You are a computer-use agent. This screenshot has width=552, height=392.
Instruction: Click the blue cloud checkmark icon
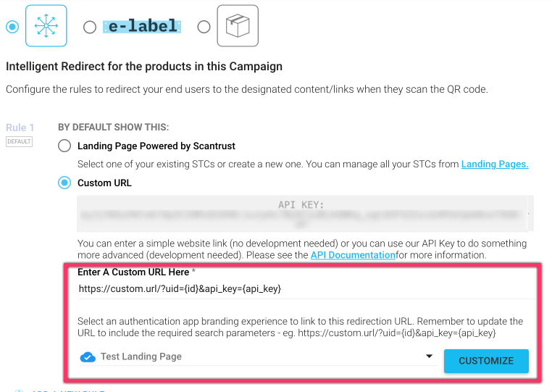pyautogui.click(x=88, y=356)
